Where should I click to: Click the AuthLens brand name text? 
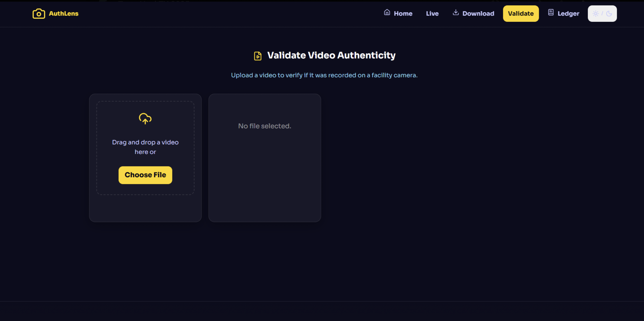click(x=64, y=13)
